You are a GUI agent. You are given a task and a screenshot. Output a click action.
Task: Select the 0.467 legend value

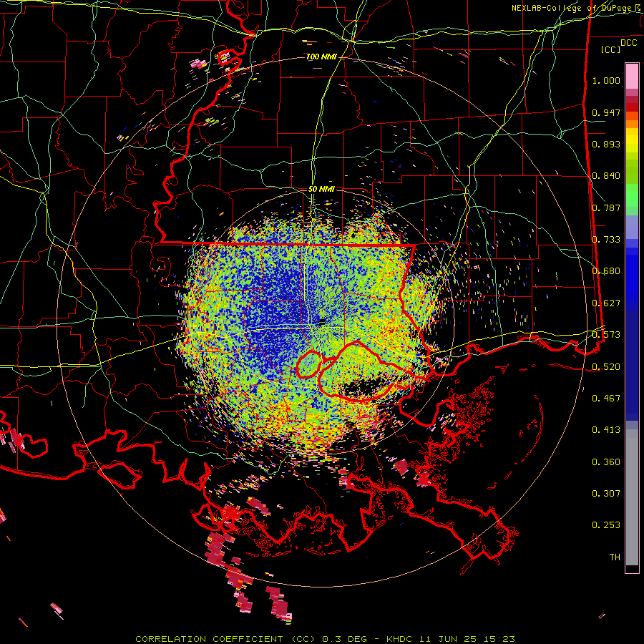606,398
